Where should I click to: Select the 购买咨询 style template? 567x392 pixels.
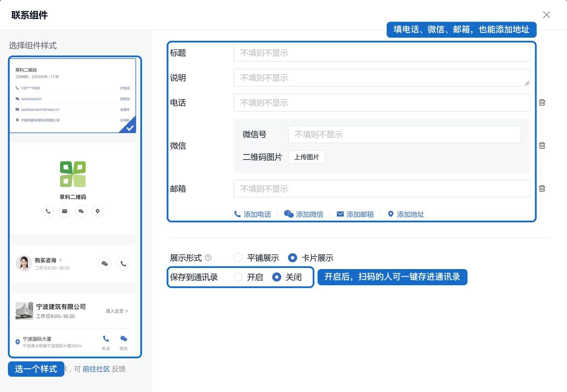click(73, 263)
